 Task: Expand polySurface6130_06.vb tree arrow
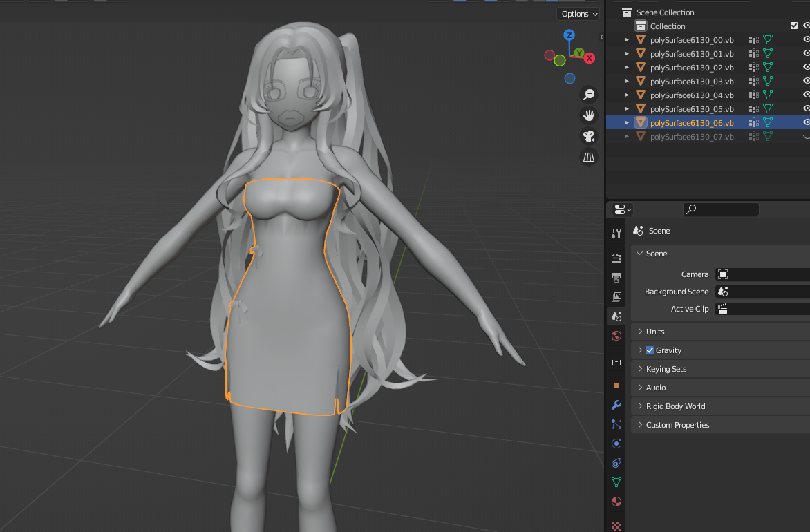click(627, 123)
